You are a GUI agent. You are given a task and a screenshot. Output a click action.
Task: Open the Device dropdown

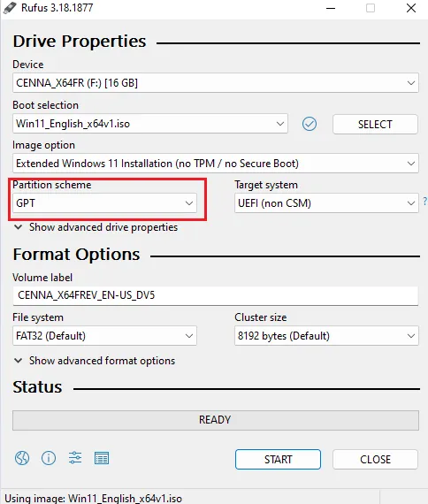216,83
